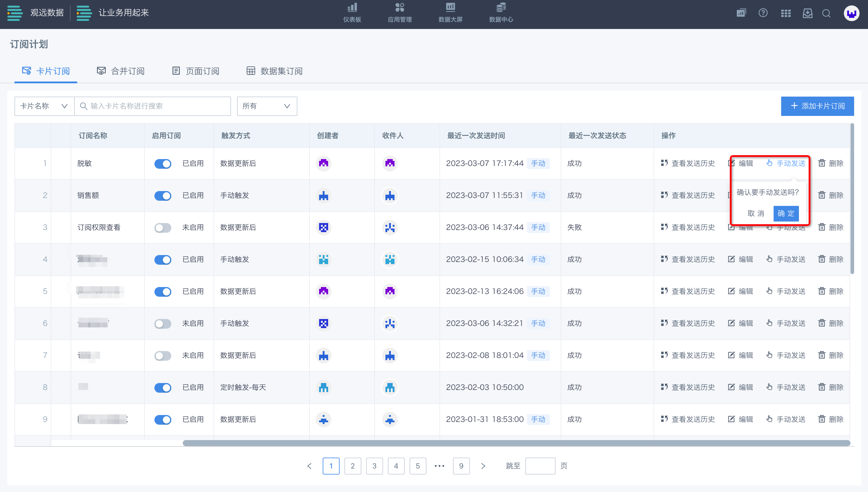This screenshot has height=492, width=868.
Task: Click delete trash icon in row 2
Action: (x=822, y=195)
